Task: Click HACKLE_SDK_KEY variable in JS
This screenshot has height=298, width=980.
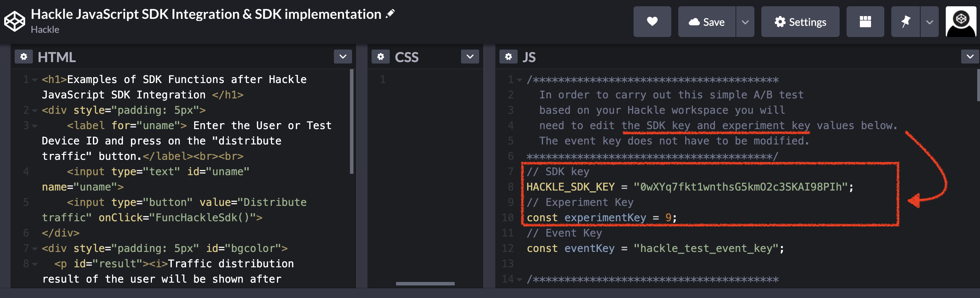Action: (570, 187)
